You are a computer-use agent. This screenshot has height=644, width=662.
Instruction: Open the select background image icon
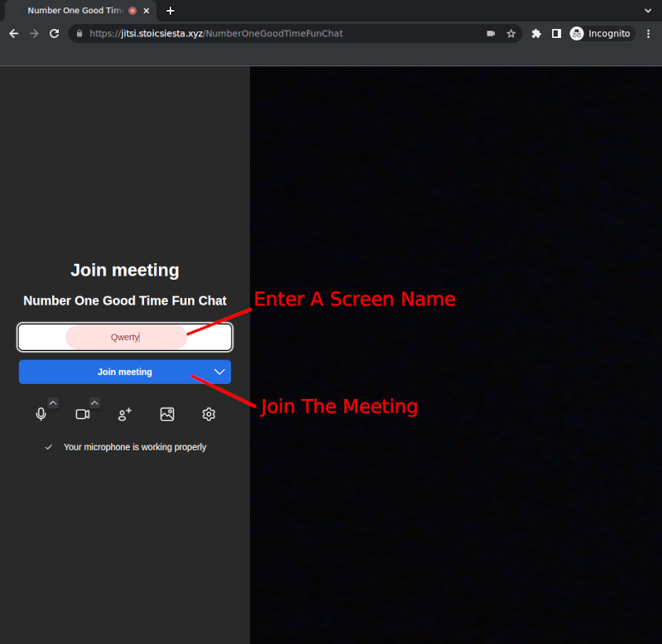point(167,414)
